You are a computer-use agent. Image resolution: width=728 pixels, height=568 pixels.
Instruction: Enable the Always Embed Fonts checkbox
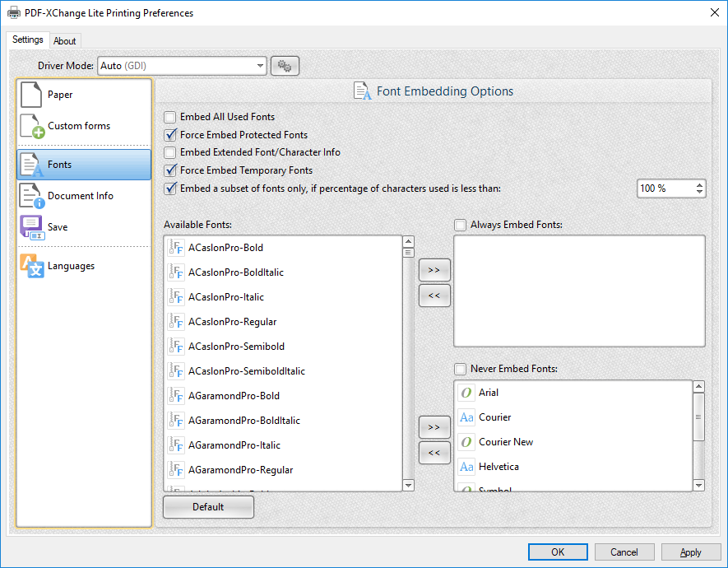click(x=460, y=226)
